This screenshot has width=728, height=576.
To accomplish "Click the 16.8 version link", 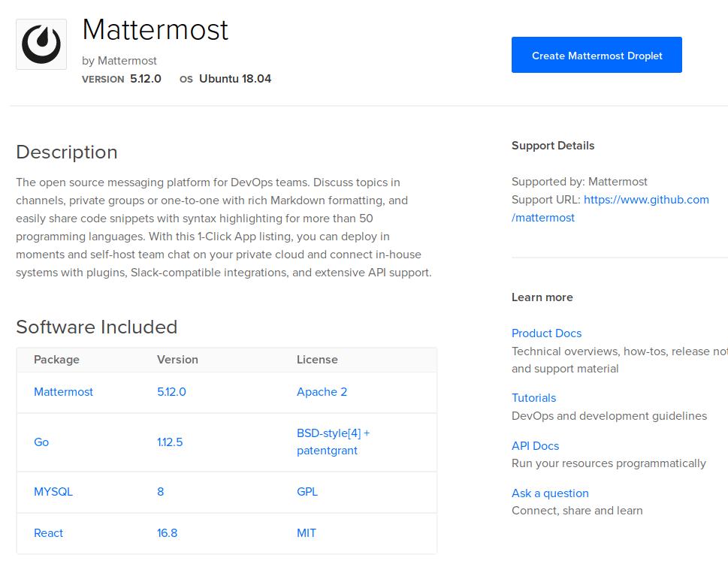I will pyautogui.click(x=167, y=533).
